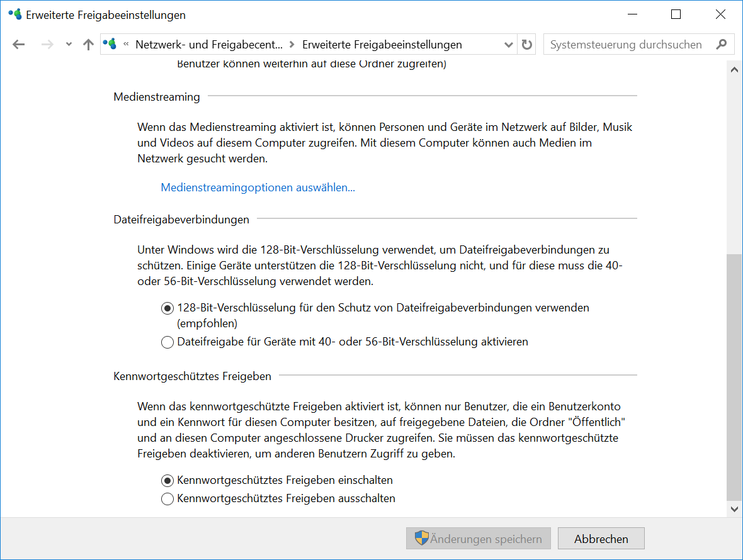Select Erweiterte Freigabeeinstellungen breadcrumb

382,45
